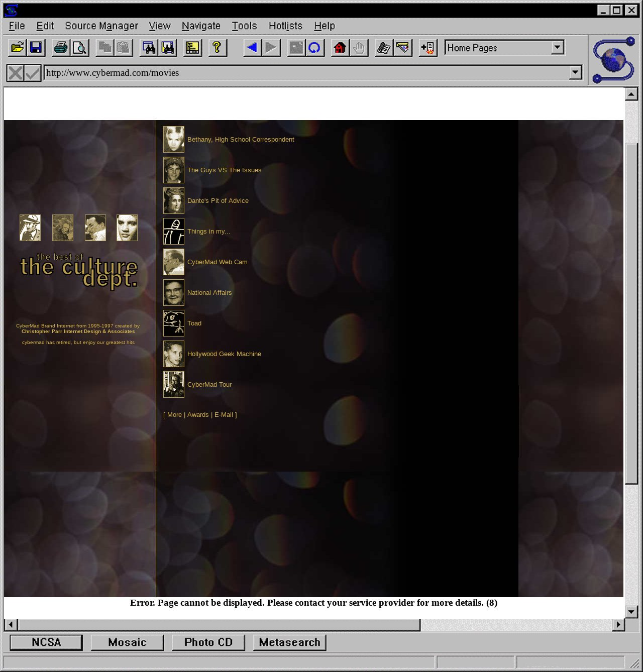Click the Save floppy disk icon
Screen dimensions: 643x672
(x=36, y=48)
